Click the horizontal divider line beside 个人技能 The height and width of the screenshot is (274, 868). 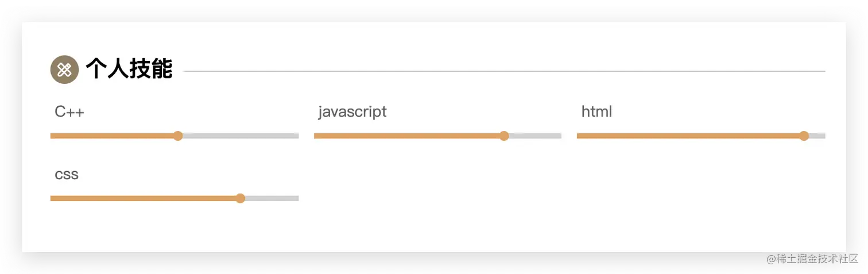pos(504,71)
